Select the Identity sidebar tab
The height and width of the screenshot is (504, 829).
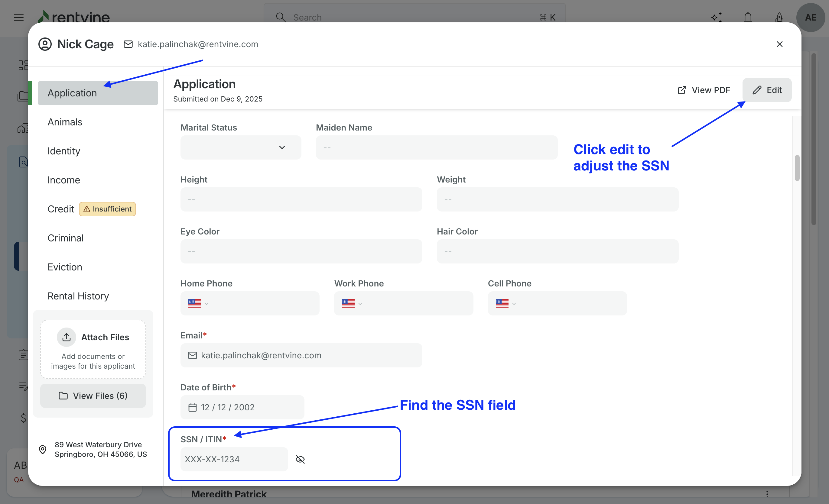pos(64,151)
